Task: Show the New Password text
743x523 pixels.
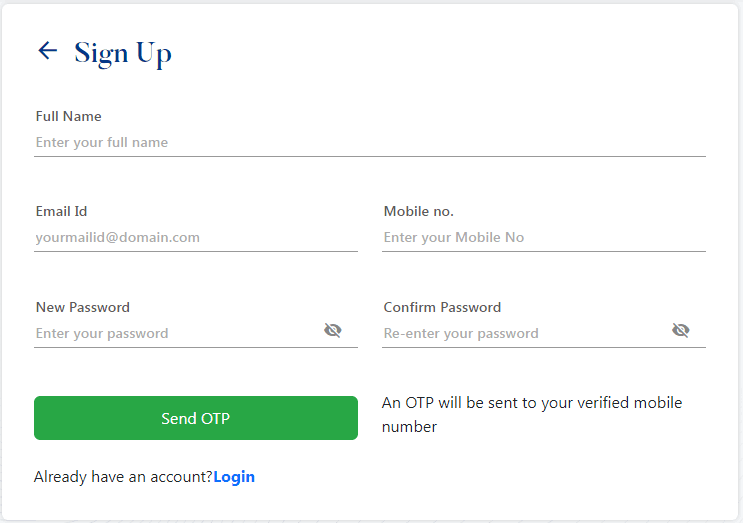Action: (333, 331)
